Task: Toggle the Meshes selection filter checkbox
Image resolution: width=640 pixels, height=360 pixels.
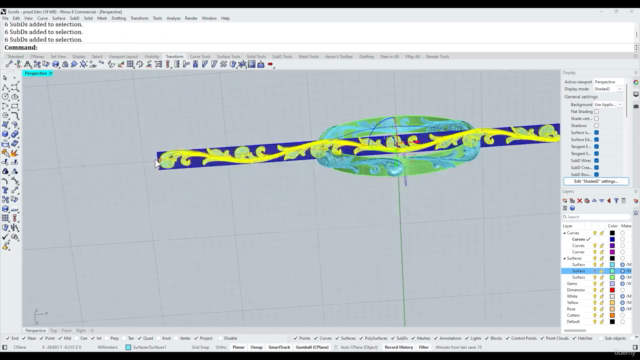Action: pyautogui.click(x=413, y=338)
